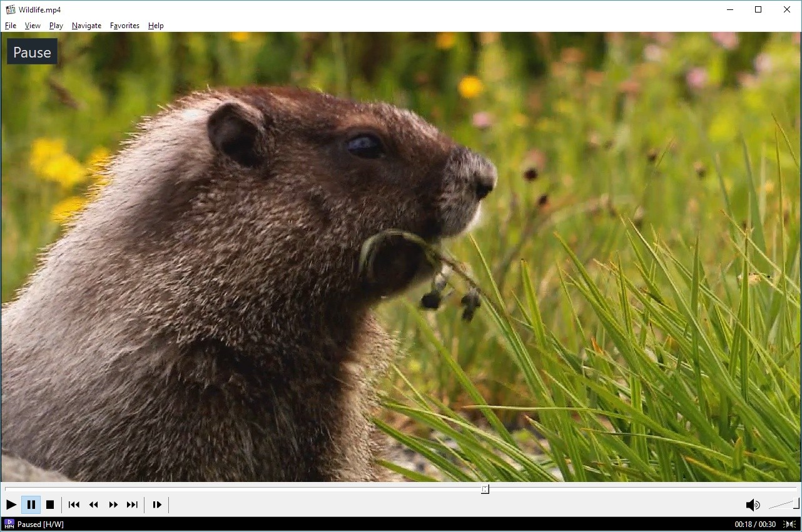802x532 pixels.
Task: Decrease the playback speed
Action: click(93, 504)
